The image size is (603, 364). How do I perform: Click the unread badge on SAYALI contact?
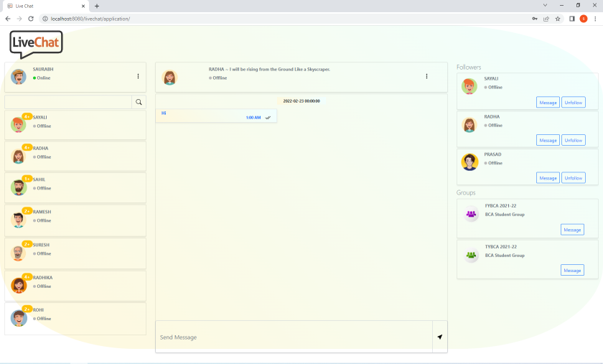27,116
